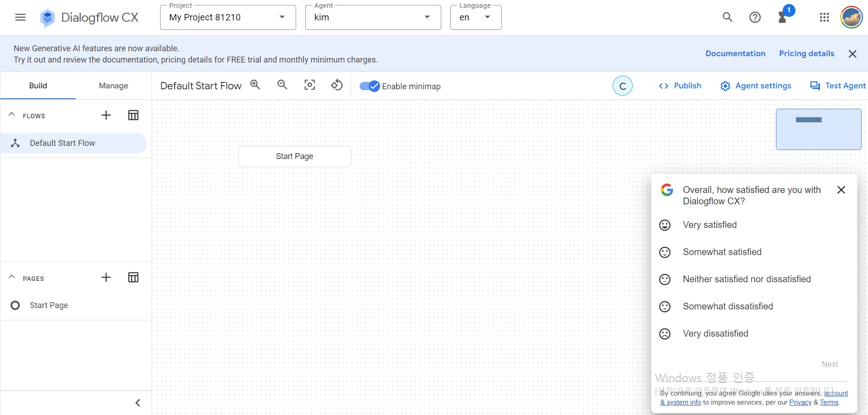Image resolution: width=868 pixels, height=415 pixels.
Task: Zoom out on the flow canvas
Action: [282, 85]
